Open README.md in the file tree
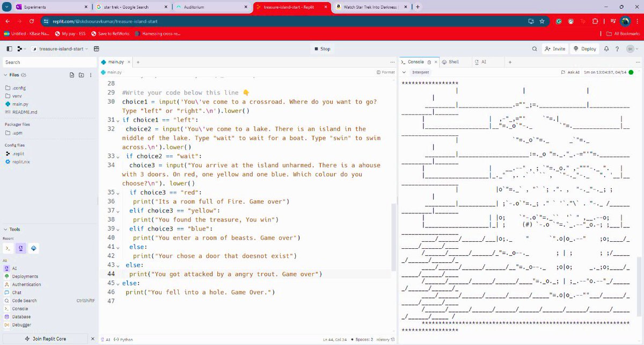Image resolution: width=644 pixels, height=345 pixels. [24, 112]
